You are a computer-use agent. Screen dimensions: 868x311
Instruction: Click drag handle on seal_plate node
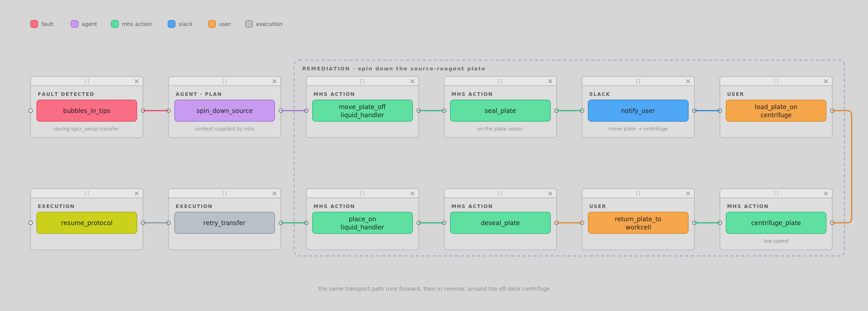click(x=500, y=82)
